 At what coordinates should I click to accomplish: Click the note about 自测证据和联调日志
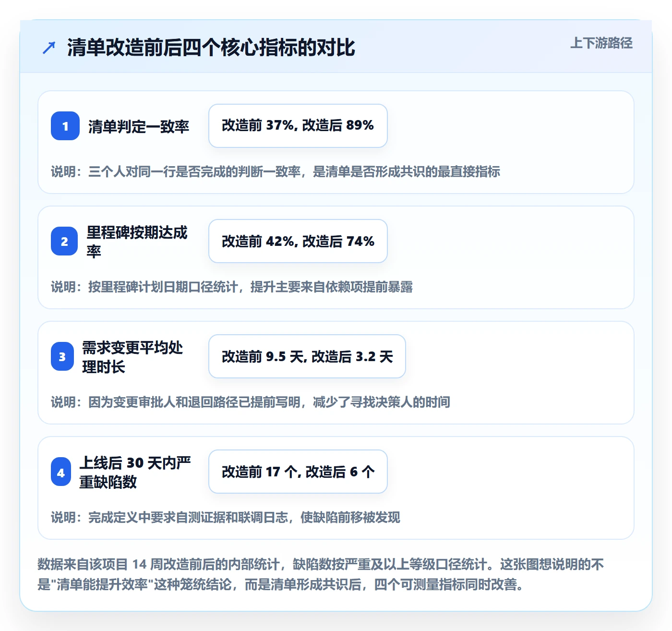(x=226, y=517)
